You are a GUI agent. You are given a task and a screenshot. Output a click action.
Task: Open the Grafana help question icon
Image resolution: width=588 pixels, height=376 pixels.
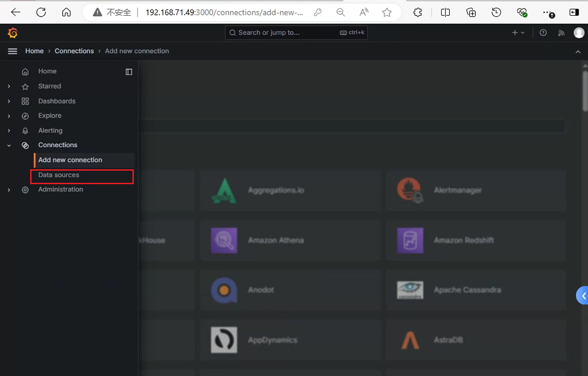tap(543, 32)
